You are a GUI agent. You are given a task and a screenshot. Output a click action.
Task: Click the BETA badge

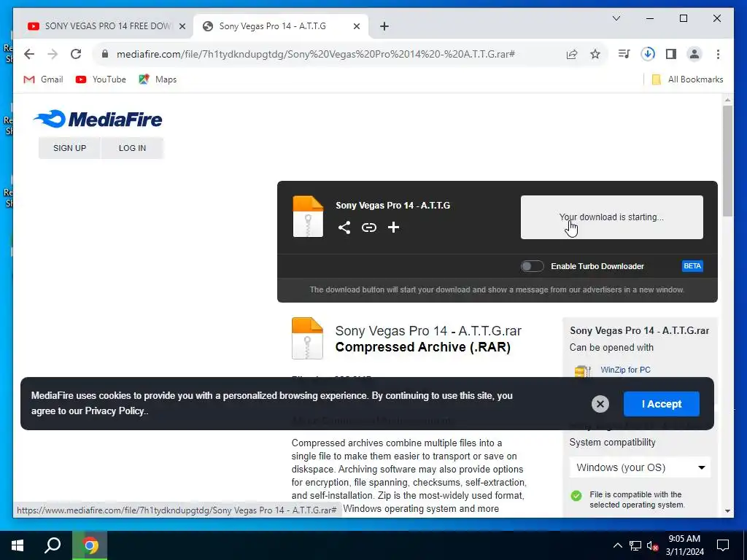tap(692, 266)
